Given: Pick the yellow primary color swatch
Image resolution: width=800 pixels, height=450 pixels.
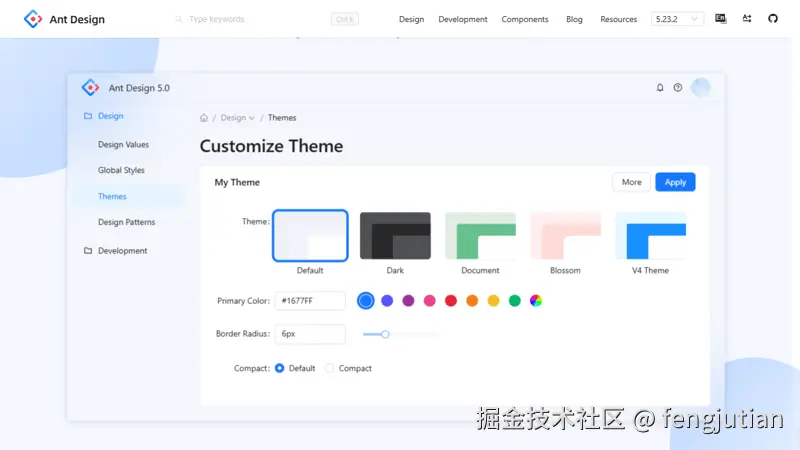Looking at the screenshot, I should (x=493, y=301).
